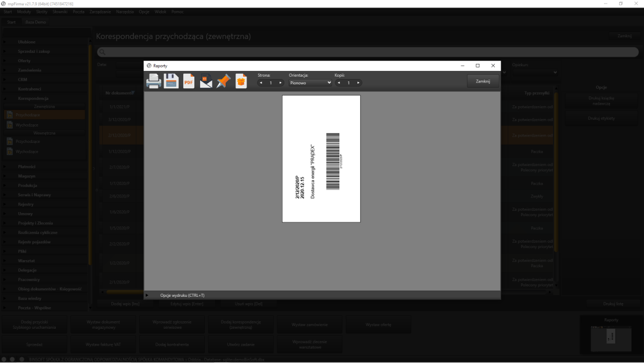Open the Start menu in menu bar
Viewport: 644px width, 363px height.
click(8, 12)
